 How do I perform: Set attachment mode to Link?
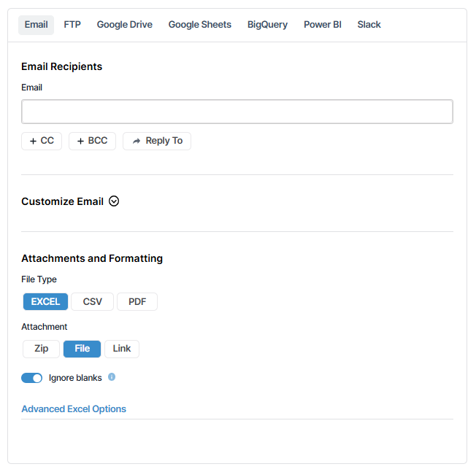coord(122,349)
